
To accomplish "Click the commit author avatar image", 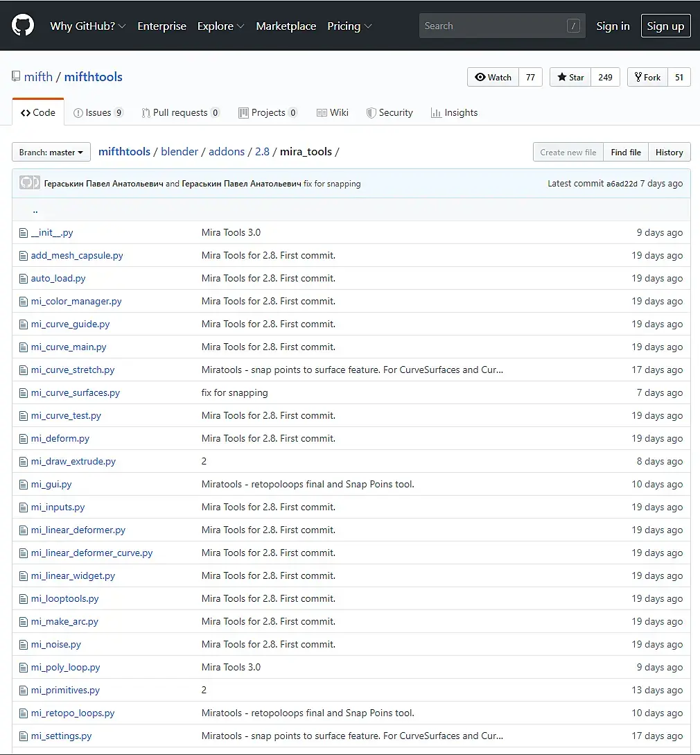I will (29, 184).
